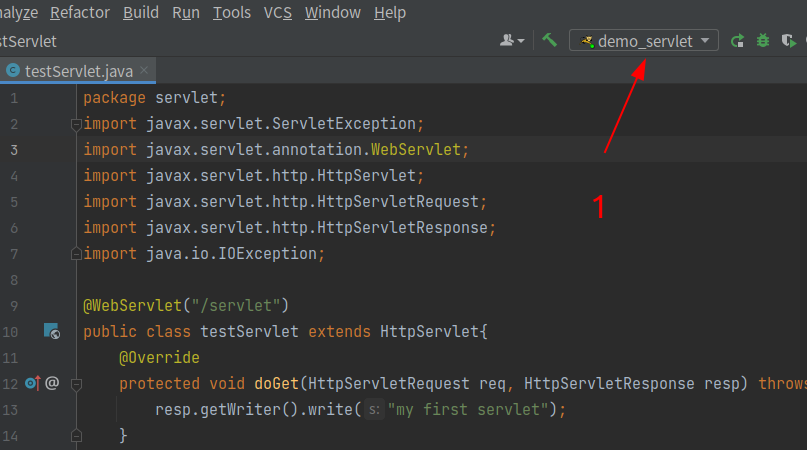Collapse the doGet method fold at line 12
This screenshot has height=450, width=807.
tap(76, 384)
